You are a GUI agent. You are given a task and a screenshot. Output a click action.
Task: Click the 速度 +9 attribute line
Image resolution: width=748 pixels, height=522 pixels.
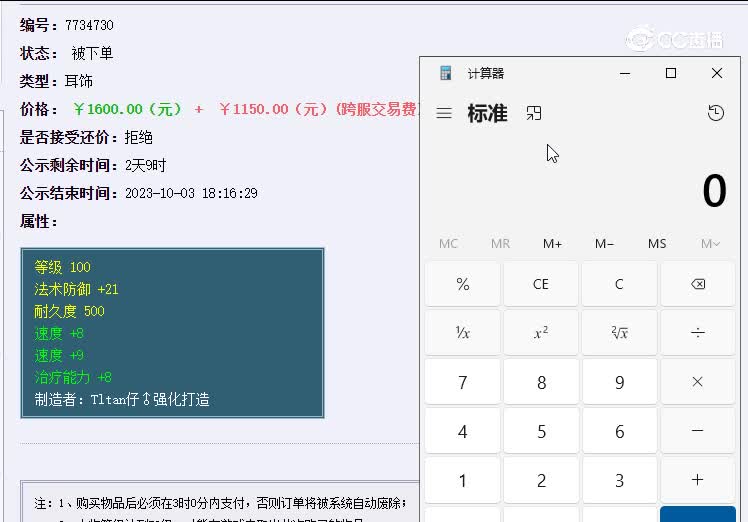tap(59, 355)
